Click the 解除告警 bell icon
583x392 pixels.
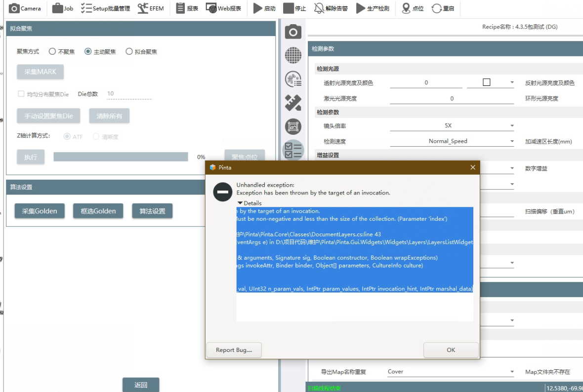[x=320, y=8]
